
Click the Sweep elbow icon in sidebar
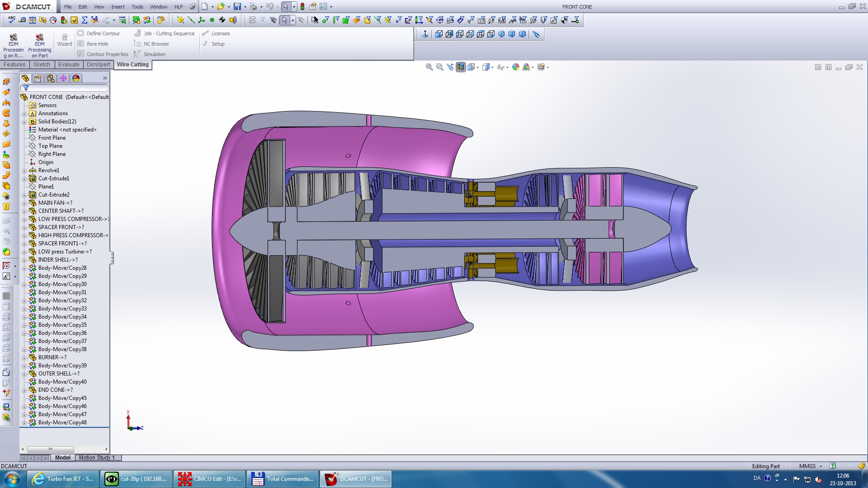[x=6, y=175]
